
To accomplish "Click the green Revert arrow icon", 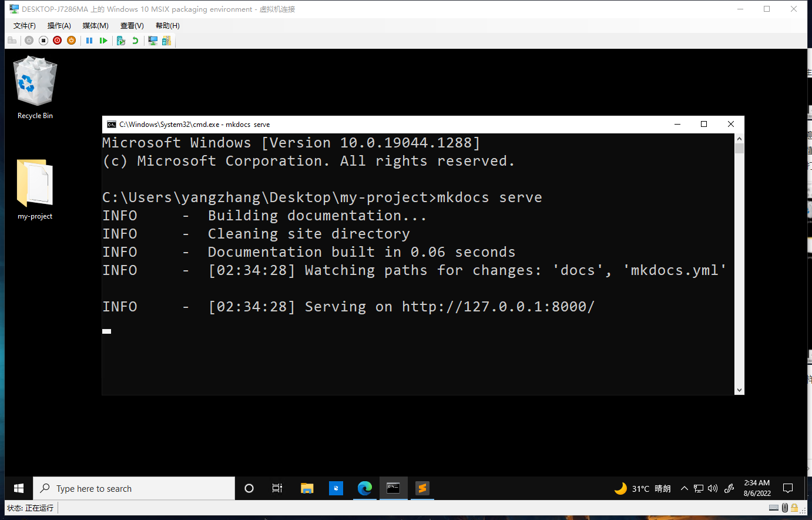I will click(135, 41).
